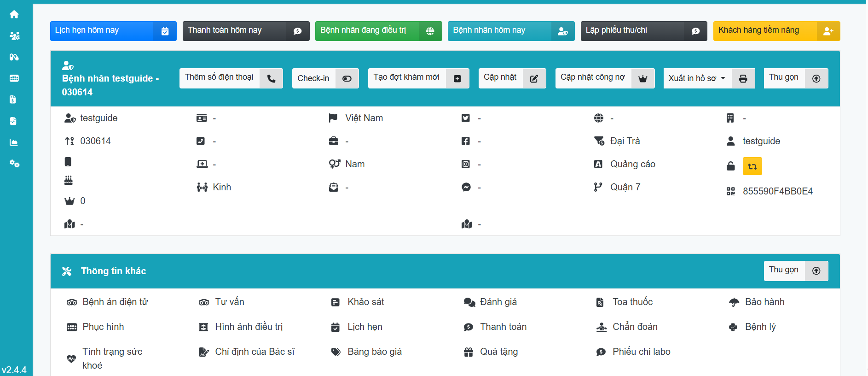Expand the Xuất in hồ sơ dropdown
Image resolution: width=868 pixels, height=376 pixels.
pyautogui.click(x=696, y=78)
